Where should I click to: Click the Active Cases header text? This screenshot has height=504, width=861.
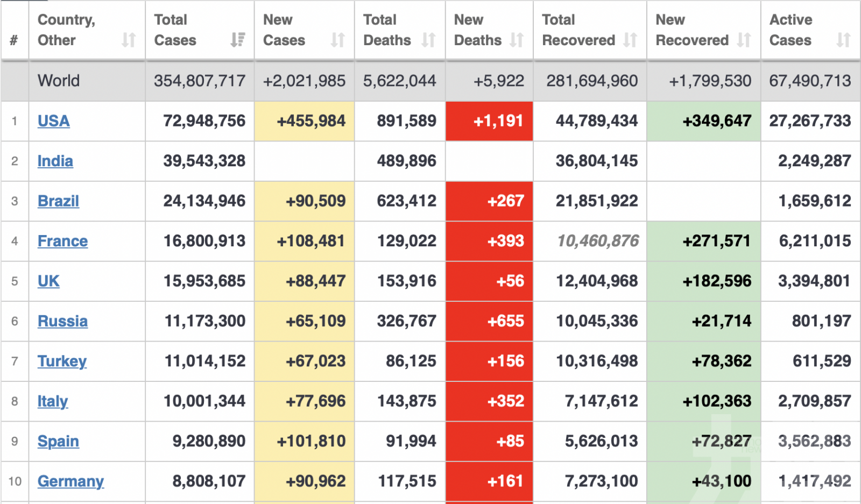click(791, 30)
